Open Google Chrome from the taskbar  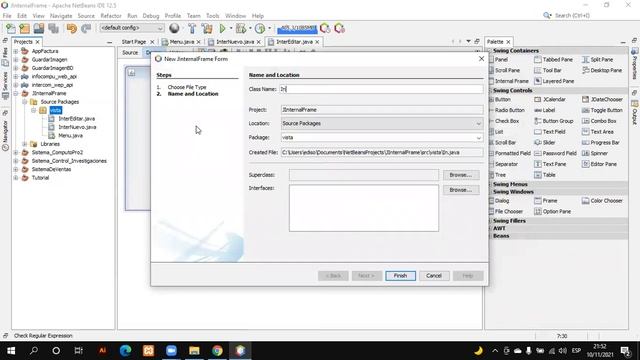217,351
